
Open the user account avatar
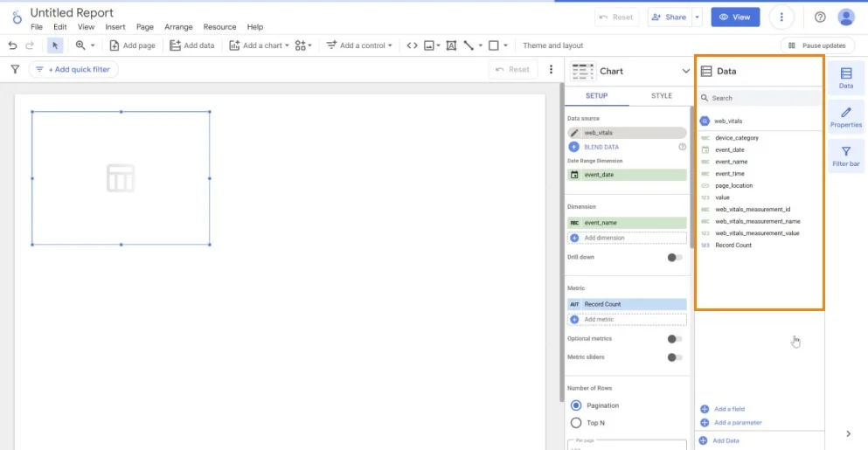tap(846, 17)
